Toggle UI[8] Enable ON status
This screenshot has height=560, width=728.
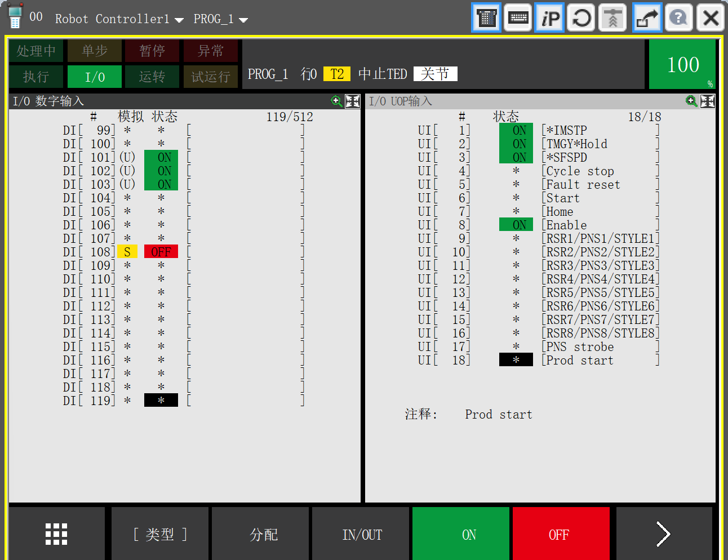pos(516,225)
